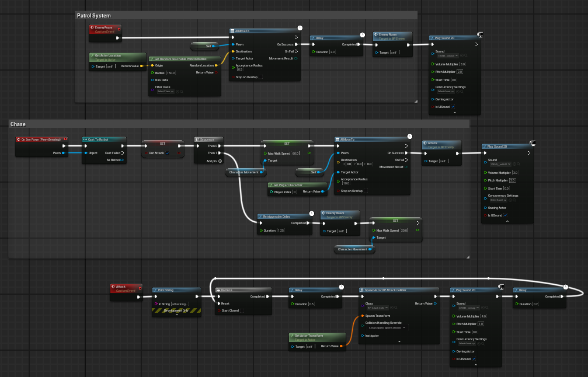Click the magnifier browse icon beside Filter Class
This screenshot has height=377, width=588.
click(182, 92)
